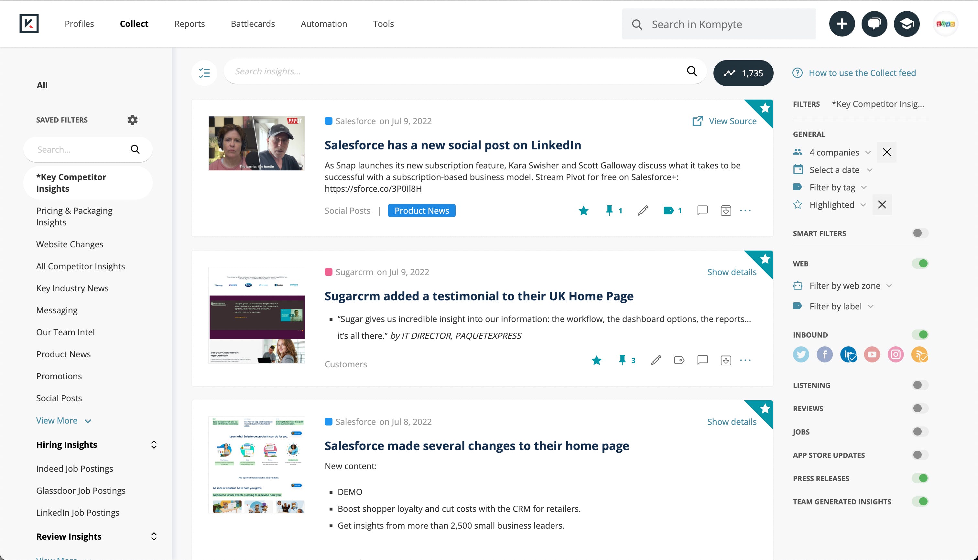Click the plus add button in header

coord(842,24)
